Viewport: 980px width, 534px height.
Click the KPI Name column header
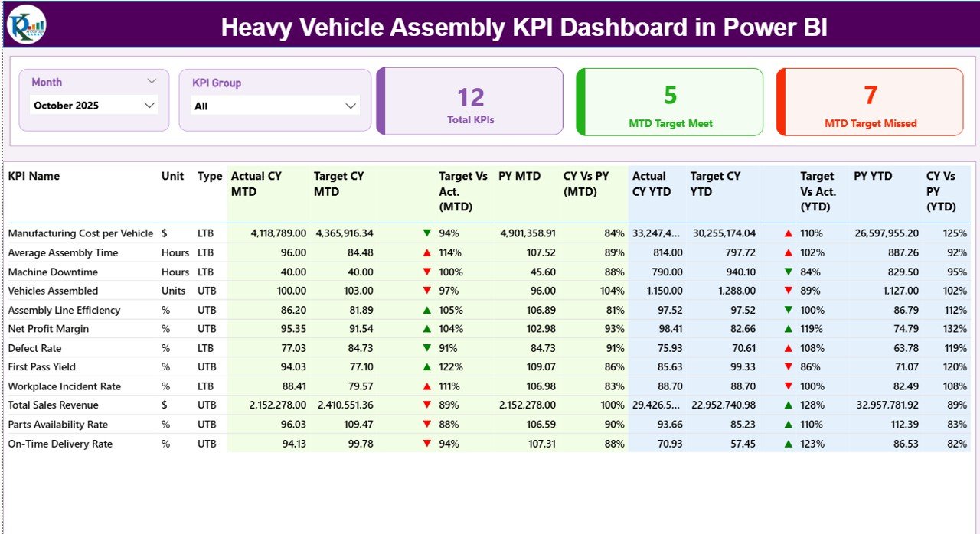(34, 176)
